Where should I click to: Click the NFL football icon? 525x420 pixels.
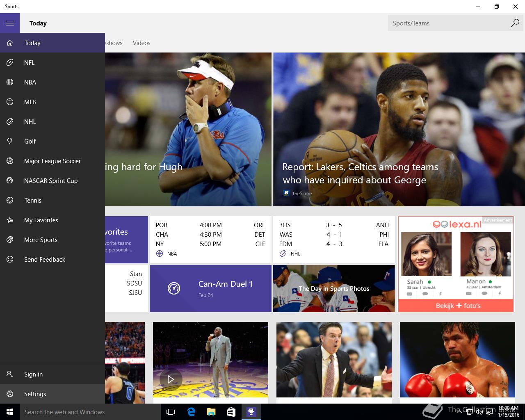click(x=10, y=63)
